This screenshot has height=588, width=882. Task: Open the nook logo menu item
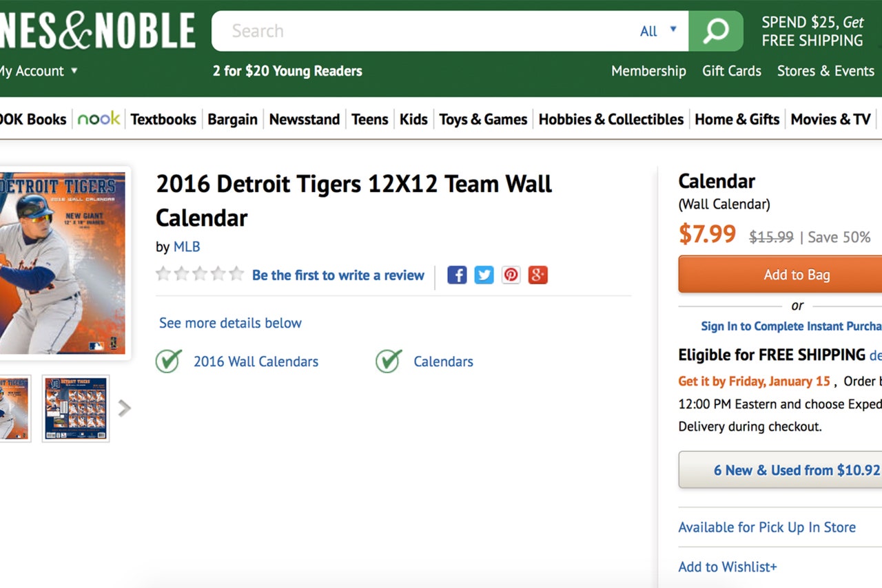pyautogui.click(x=99, y=119)
